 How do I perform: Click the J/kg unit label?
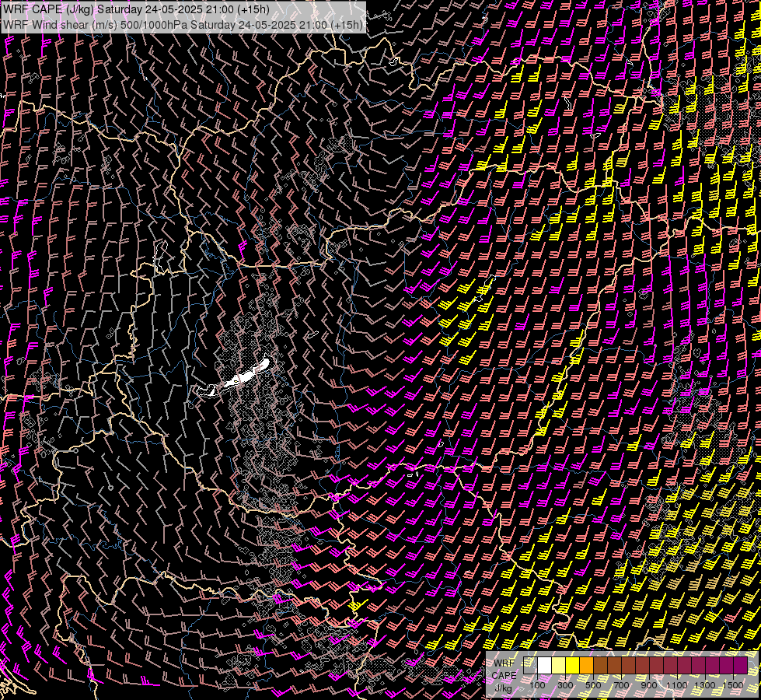point(504,688)
